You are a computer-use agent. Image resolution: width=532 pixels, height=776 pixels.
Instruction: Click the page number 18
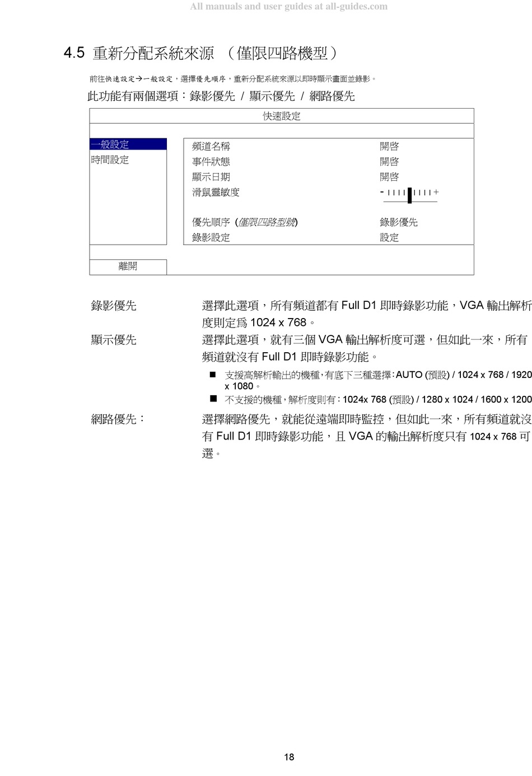point(289,757)
